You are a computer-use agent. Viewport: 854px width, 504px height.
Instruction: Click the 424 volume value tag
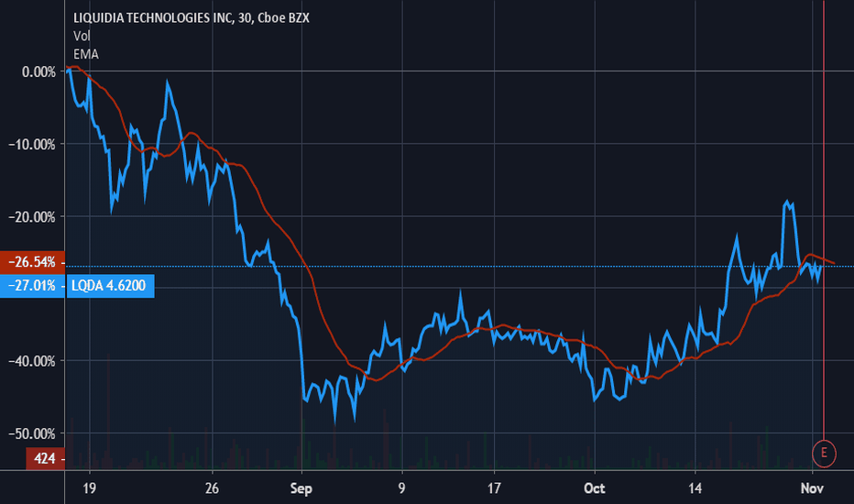pyautogui.click(x=45, y=458)
